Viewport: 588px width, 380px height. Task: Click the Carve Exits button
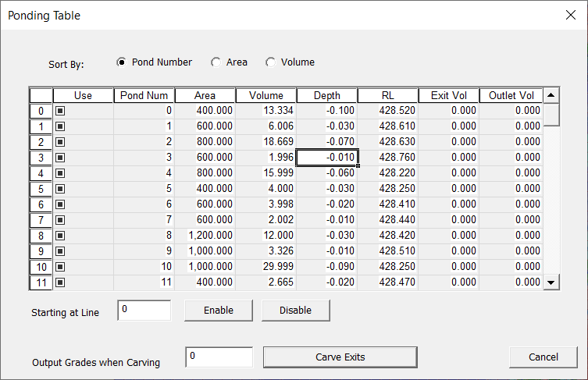340,357
